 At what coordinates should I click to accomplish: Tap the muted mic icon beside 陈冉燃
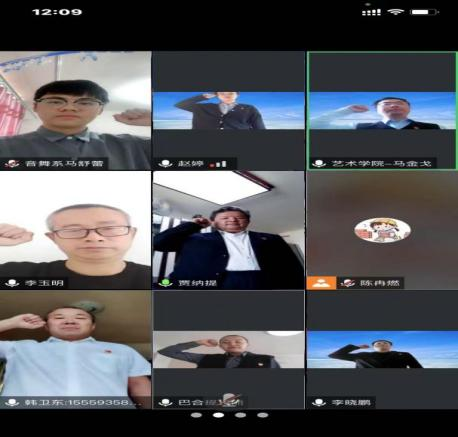point(347,283)
